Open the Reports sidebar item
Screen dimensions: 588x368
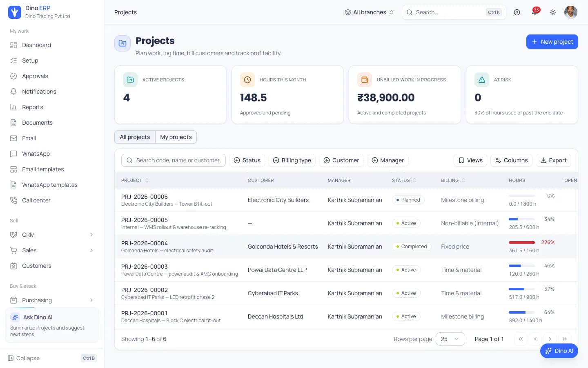pyautogui.click(x=52, y=107)
